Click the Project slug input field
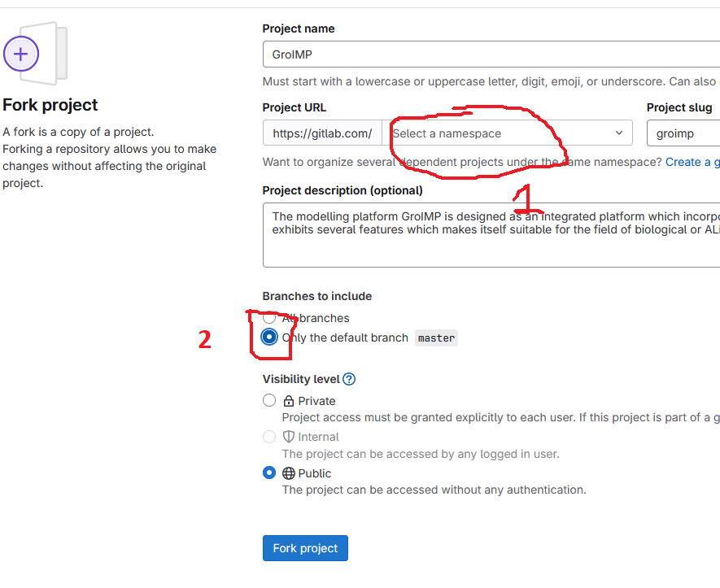The width and height of the screenshot is (720, 588). coord(683,133)
